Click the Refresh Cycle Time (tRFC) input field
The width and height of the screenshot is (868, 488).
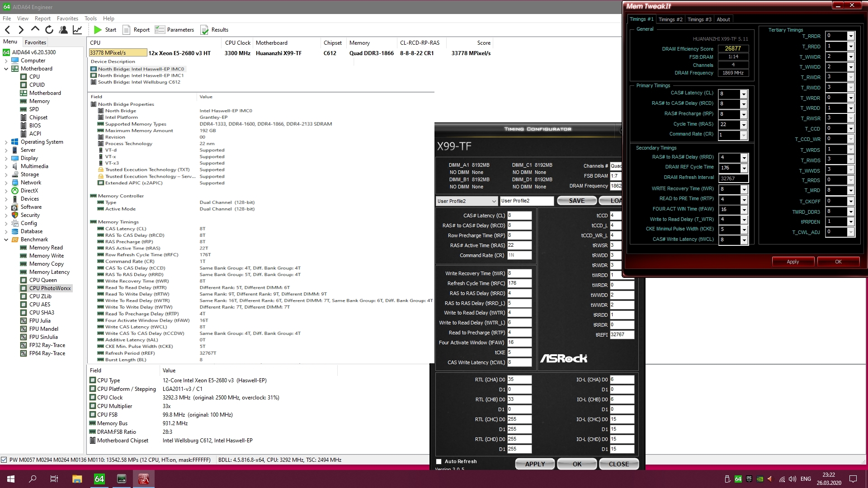[x=519, y=283]
